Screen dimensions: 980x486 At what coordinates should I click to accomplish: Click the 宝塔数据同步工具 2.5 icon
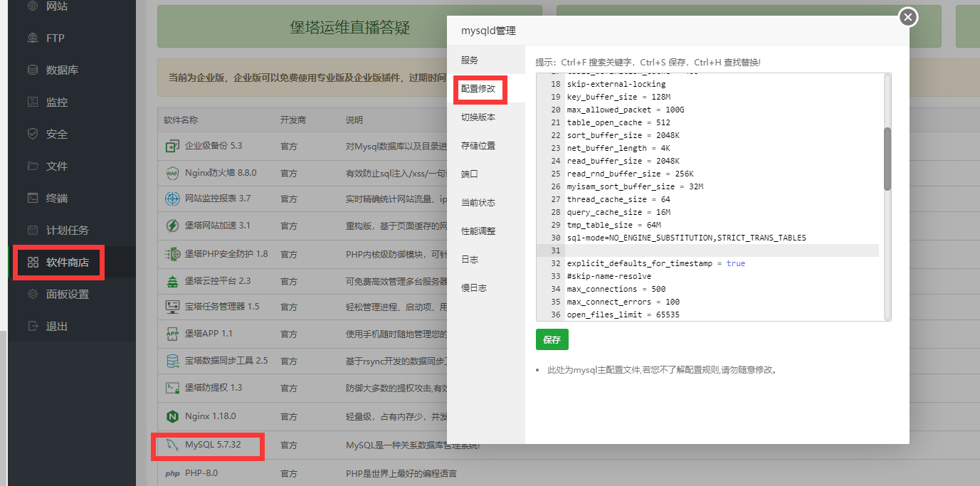click(172, 361)
